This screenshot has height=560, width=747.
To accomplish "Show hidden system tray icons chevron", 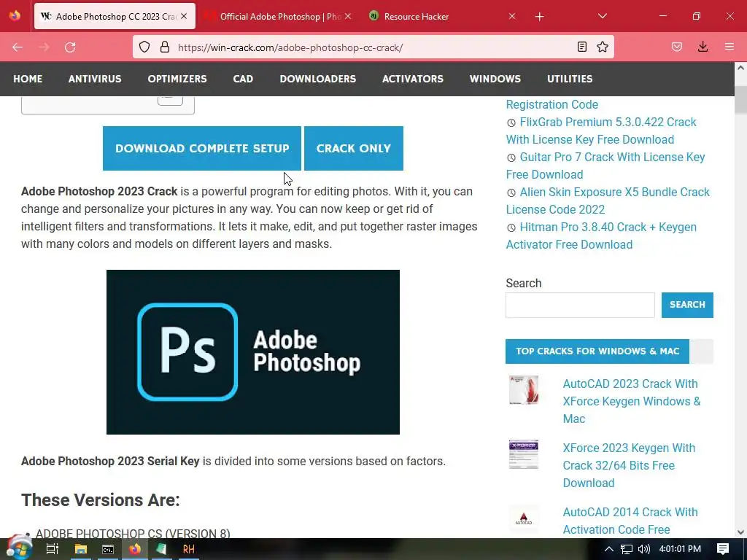I will 609,549.
